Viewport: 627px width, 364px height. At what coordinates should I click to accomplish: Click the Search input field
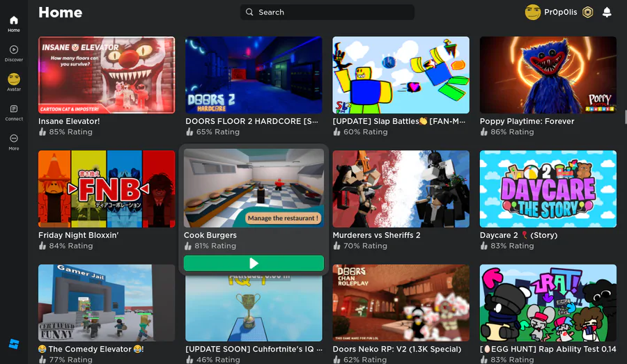click(327, 12)
